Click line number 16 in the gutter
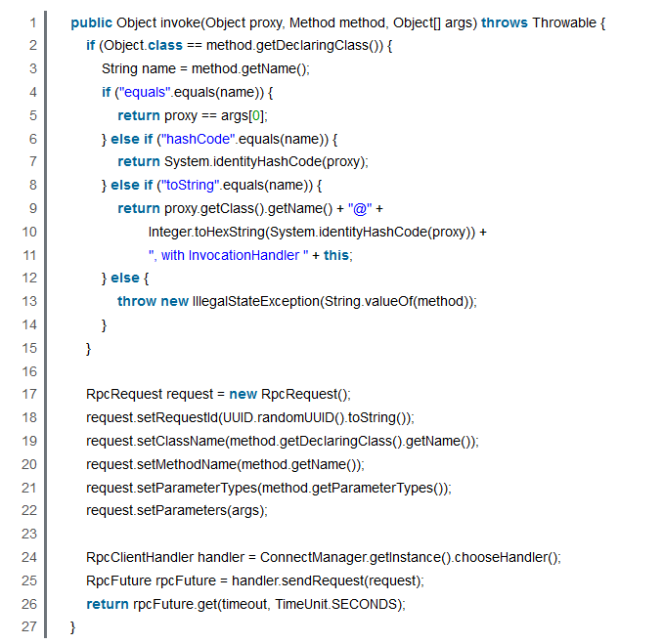The height and width of the screenshot is (644, 664). pyautogui.click(x=29, y=371)
